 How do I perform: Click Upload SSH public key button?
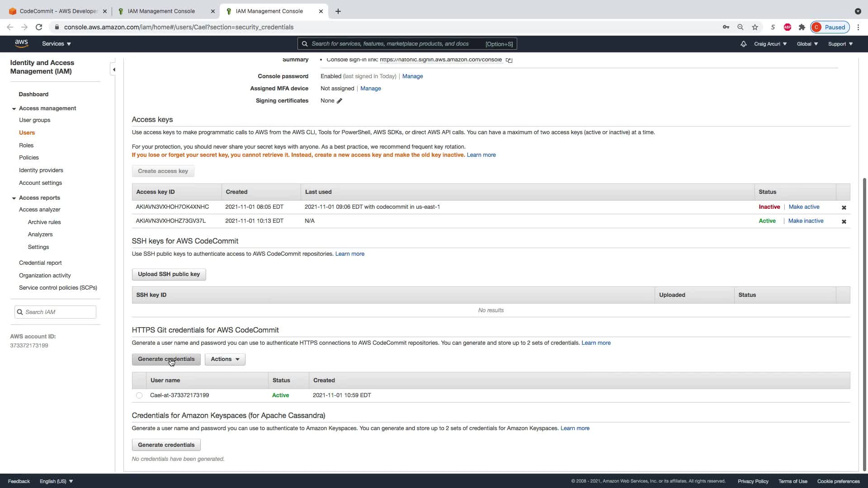coord(169,274)
